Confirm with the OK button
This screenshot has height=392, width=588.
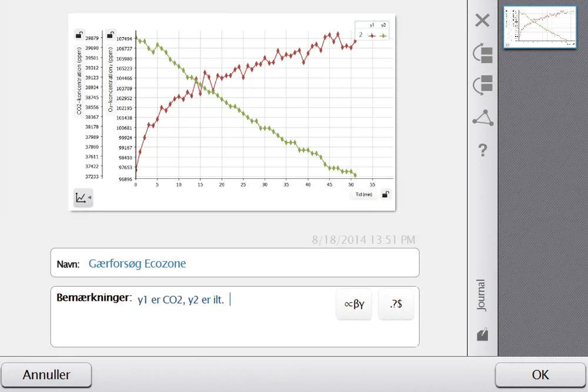[x=539, y=375]
